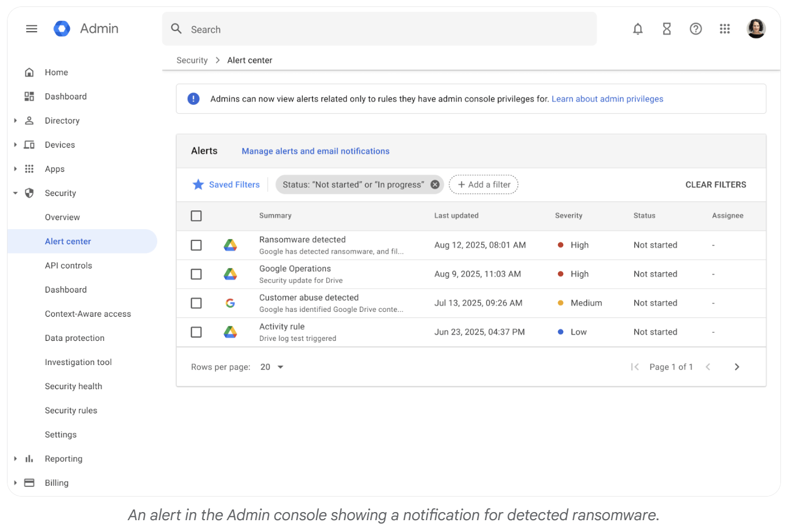Viewport: 789px width, 532px height.
Task: Collapse the Security menu section
Action: coord(16,193)
